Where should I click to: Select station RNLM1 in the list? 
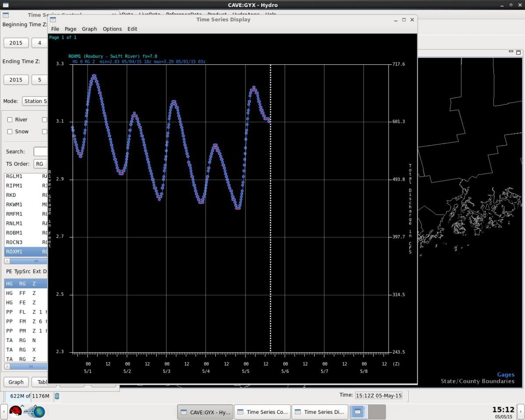tap(26, 223)
